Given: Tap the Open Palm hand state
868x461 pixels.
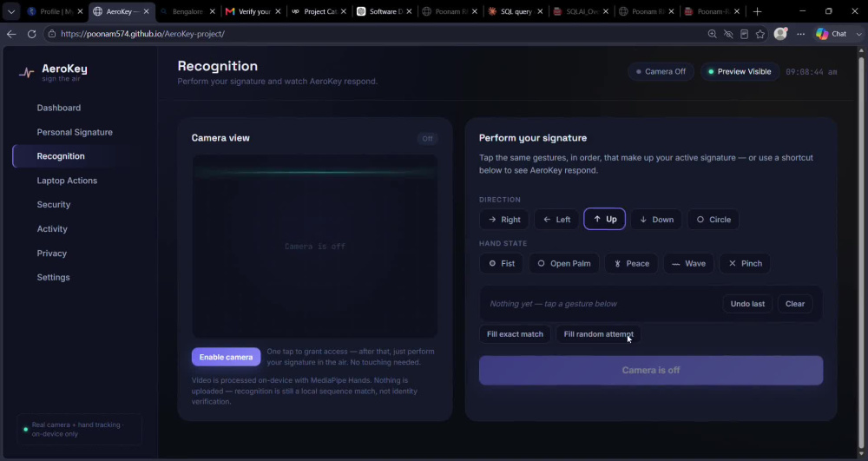Looking at the screenshot, I should (564, 263).
